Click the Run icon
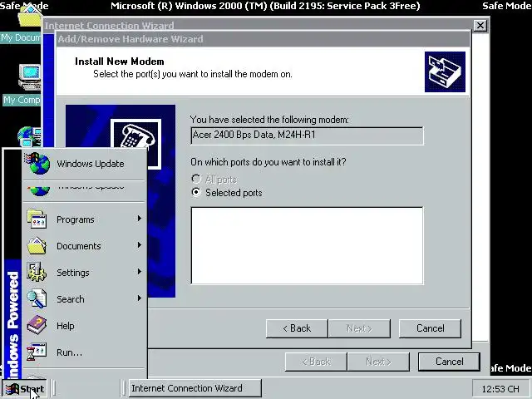The height and width of the screenshot is (399, 532). tap(37, 352)
